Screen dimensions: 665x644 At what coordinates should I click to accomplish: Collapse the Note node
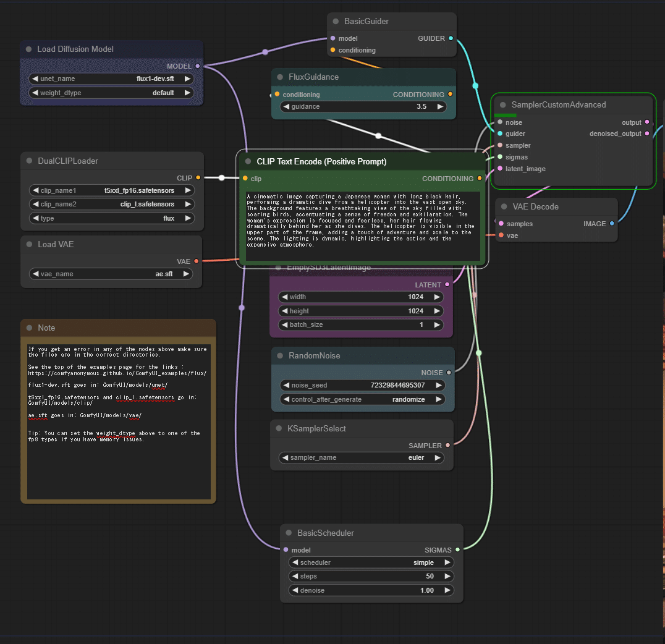click(x=28, y=328)
